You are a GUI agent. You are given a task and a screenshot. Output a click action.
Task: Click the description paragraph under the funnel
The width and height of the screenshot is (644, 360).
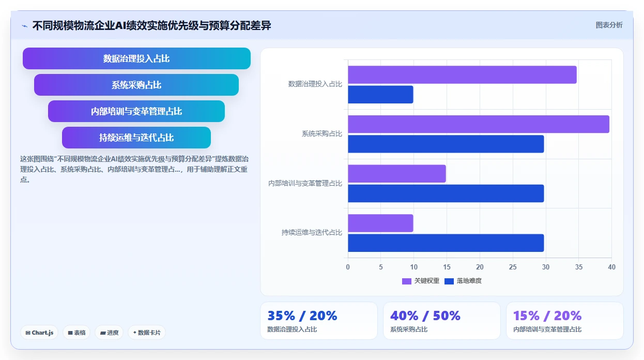pyautogui.click(x=134, y=170)
